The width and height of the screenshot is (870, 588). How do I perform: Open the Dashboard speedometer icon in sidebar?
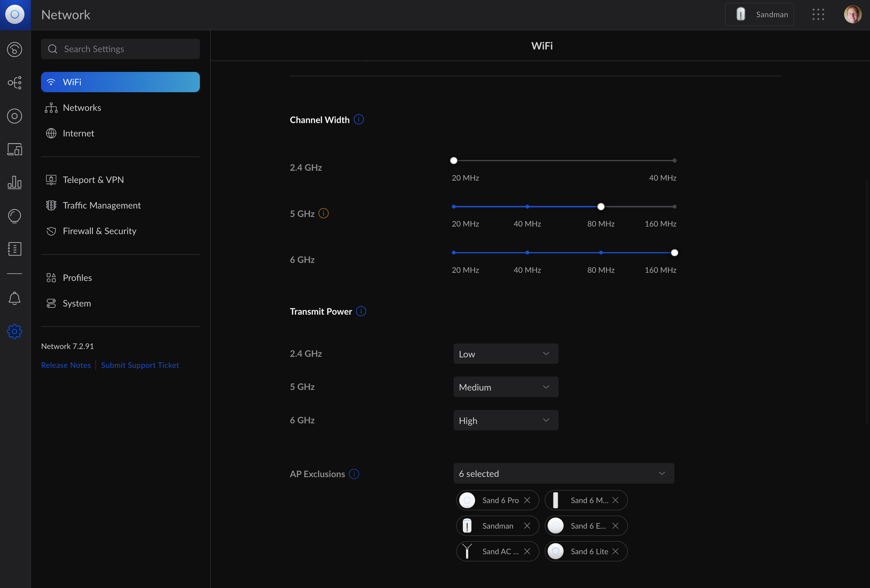tap(15, 49)
